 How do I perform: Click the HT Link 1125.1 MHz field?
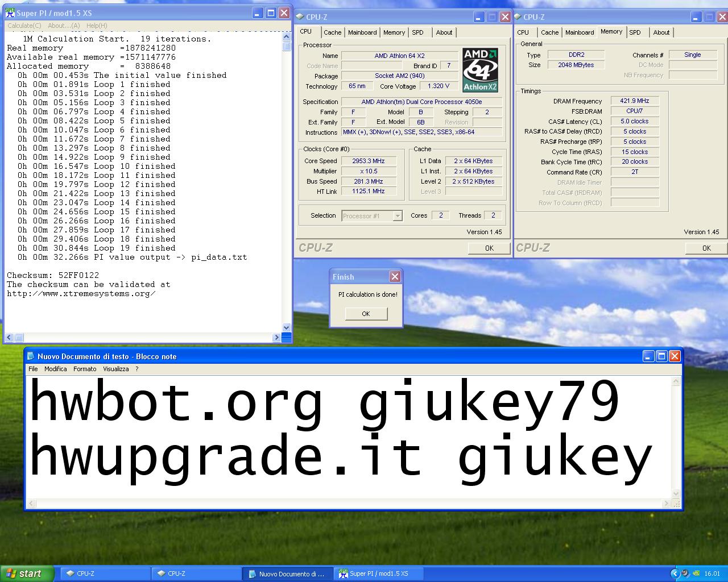coord(369,191)
